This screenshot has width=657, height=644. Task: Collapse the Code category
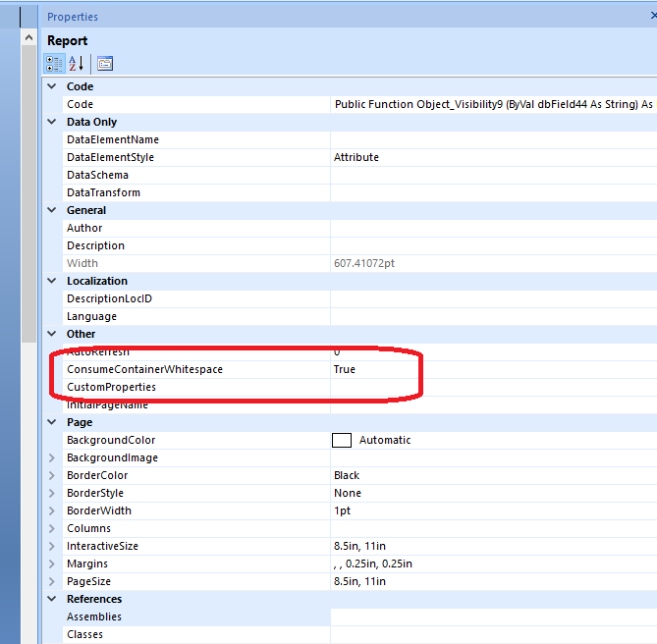tap(52, 86)
